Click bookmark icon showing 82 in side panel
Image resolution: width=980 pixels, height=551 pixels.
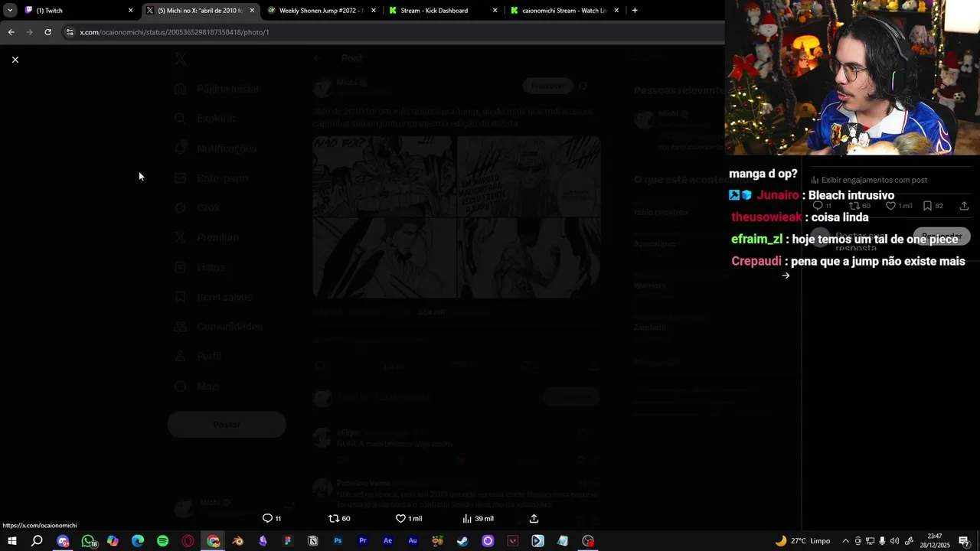pyautogui.click(x=933, y=206)
